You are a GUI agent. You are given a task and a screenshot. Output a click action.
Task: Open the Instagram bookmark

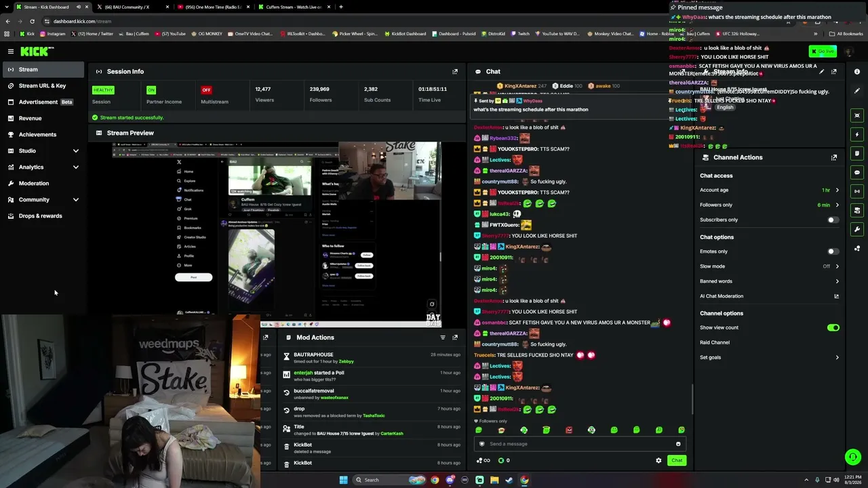coord(52,33)
